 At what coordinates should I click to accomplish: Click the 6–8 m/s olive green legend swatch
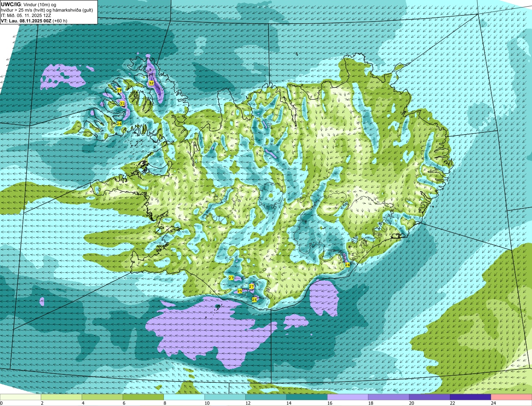[143, 397]
